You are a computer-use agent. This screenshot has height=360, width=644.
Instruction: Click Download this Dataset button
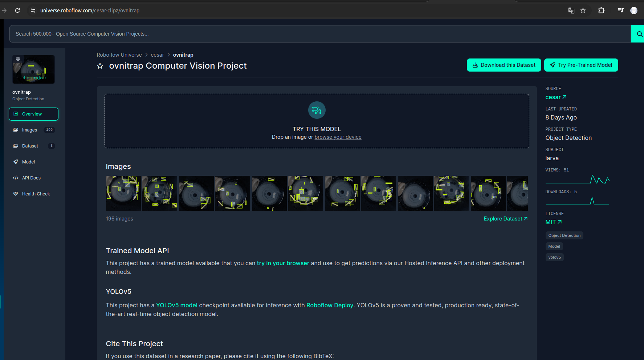click(x=504, y=65)
